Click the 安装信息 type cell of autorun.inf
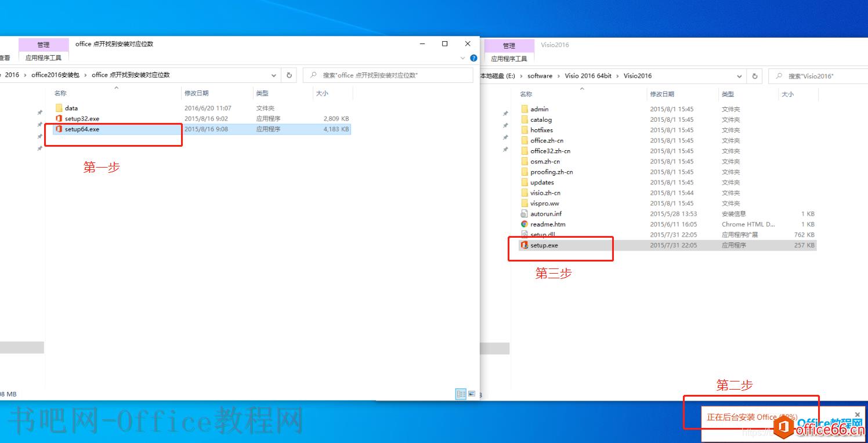The image size is (868, 443). [734, 213]
